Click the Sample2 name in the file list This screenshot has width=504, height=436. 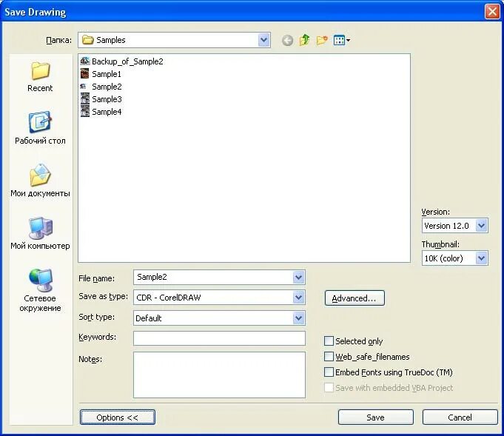(x=107, y=87)
